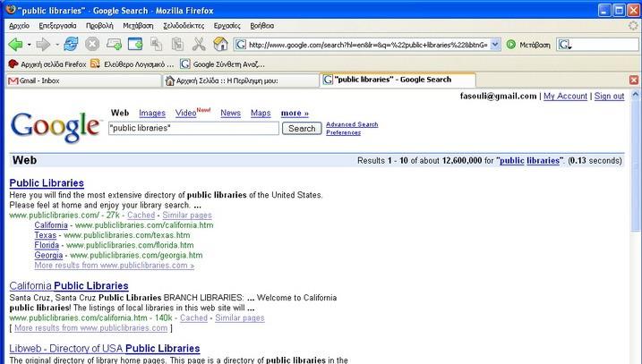The width and height of the screenshot is (642, 364).
Task: Click the URL address bar field
Action: click(x=367, y=45)
